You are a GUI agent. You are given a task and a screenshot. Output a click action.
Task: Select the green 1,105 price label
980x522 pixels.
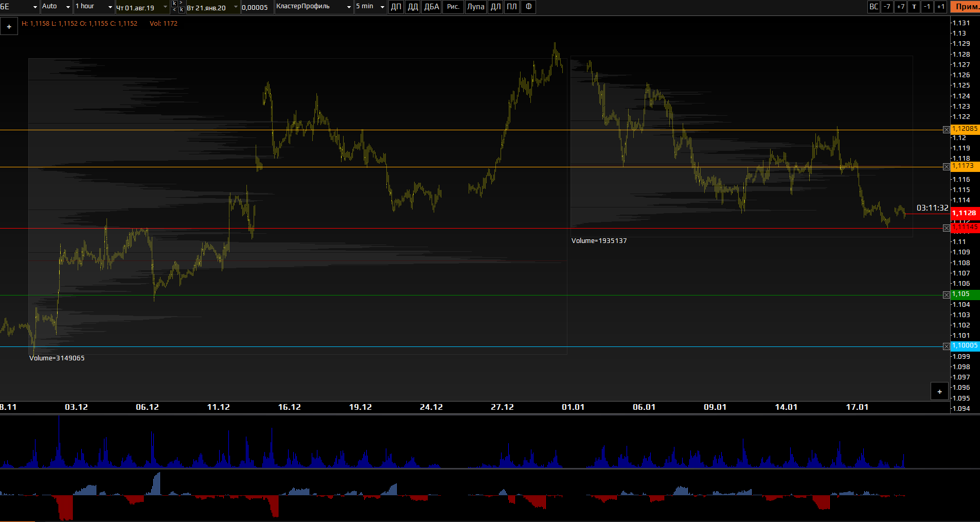click(965, 294)
